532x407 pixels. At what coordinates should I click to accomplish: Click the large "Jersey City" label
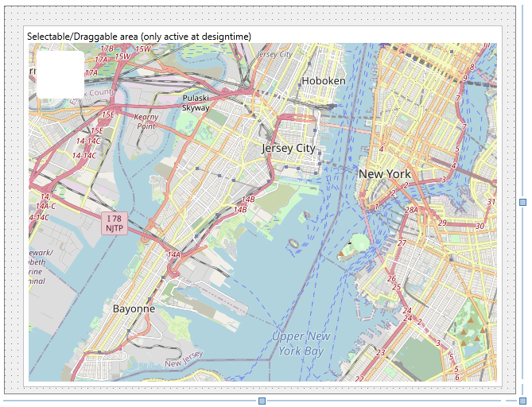(x=289, y=148)
